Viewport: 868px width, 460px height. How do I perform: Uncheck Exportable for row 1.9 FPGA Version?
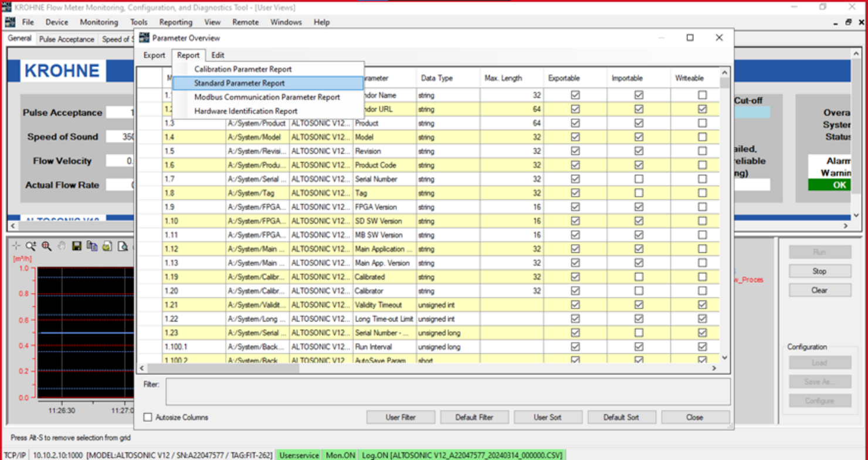tap(575, 207)
